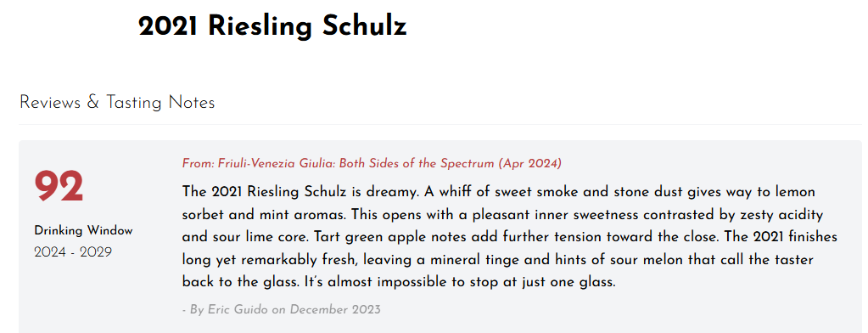Click December 2023 in the byline
The width and height of the screenshot is (868, 333).
[x=335, y=310]
